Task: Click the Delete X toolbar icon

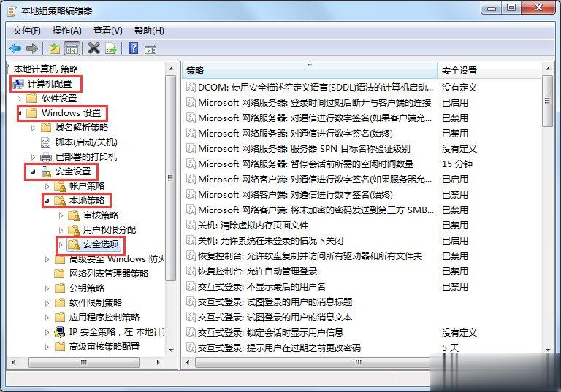Action: [x=93, y=48]
